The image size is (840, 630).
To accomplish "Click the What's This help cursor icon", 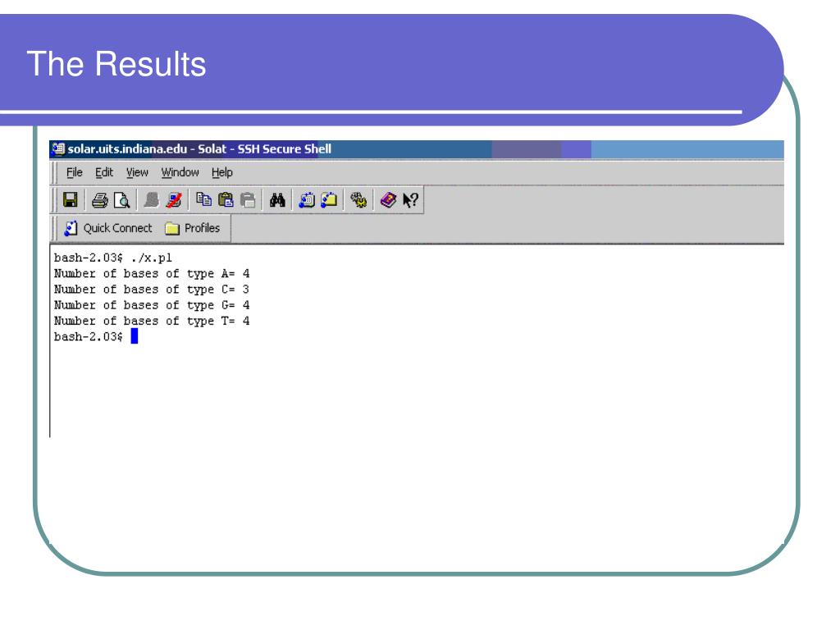I will 410,200.
